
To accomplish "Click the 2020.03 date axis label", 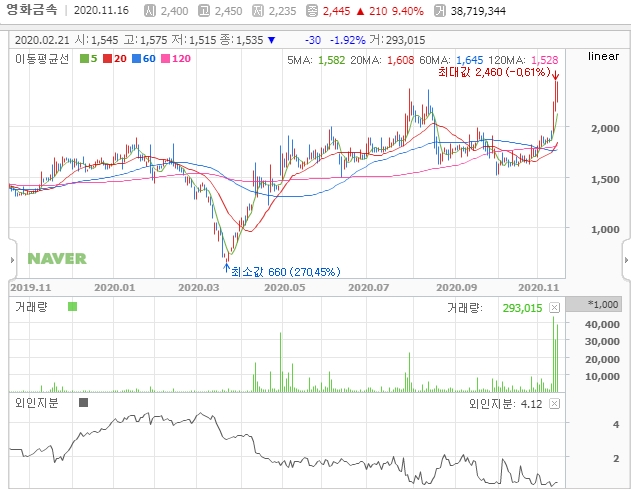I will click(x=199, y=288).
